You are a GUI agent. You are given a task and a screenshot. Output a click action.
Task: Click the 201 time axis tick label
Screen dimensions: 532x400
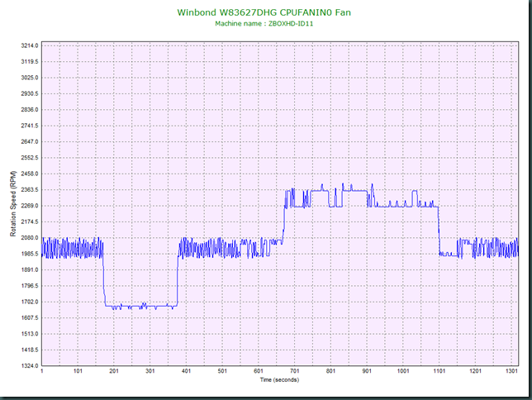[114, 371]
